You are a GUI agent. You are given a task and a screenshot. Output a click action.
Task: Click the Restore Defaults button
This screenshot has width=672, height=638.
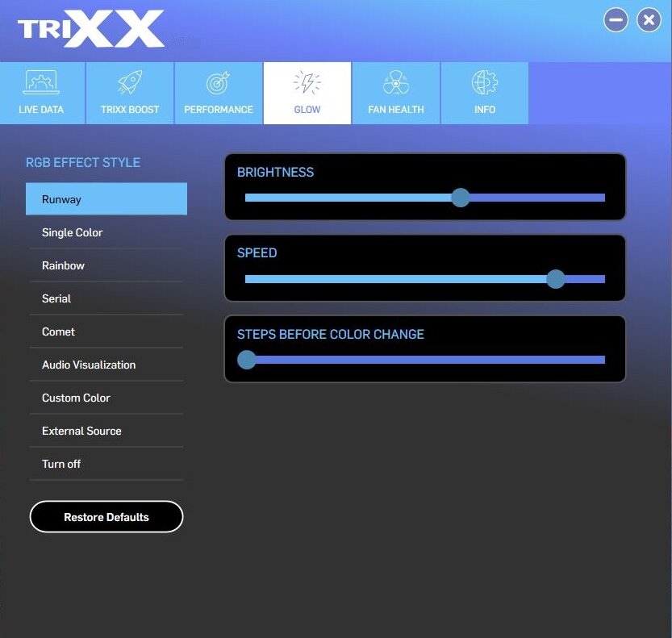(106, 516)
